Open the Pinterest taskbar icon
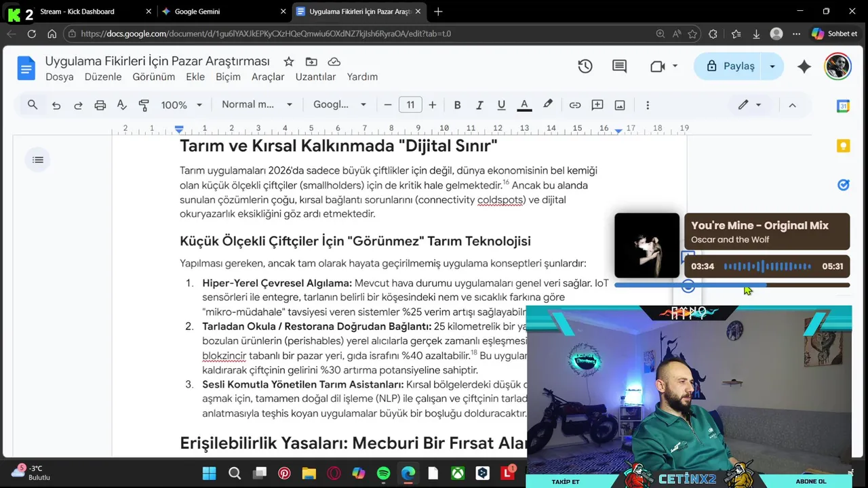 pyautogui.click(x=284, y=473)
